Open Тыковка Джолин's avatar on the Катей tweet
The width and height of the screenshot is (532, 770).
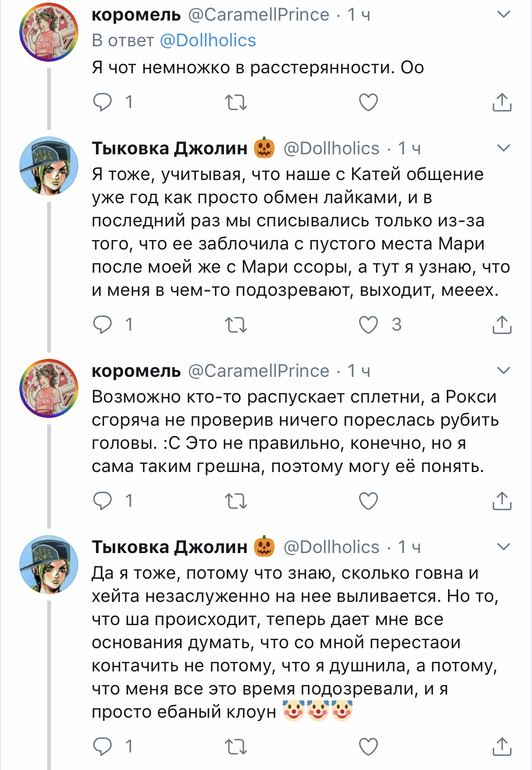[x=49, y=166]
